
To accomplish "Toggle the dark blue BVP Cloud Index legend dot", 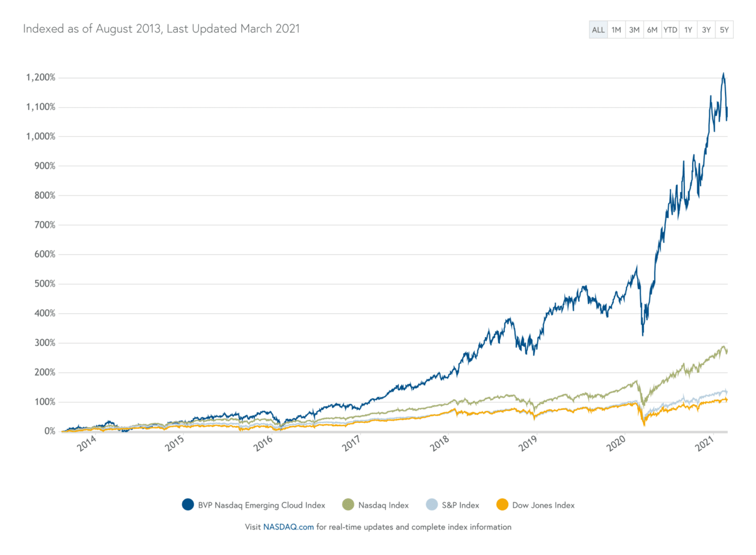I will (188, 505).
